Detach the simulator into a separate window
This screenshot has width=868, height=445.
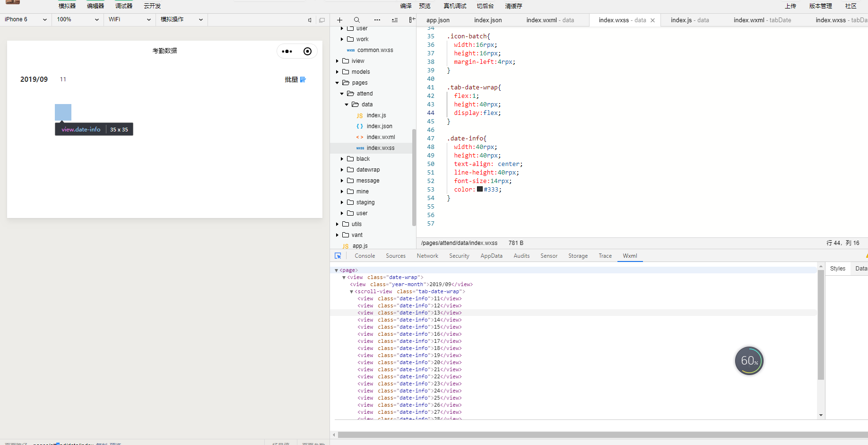coord(322,20)
